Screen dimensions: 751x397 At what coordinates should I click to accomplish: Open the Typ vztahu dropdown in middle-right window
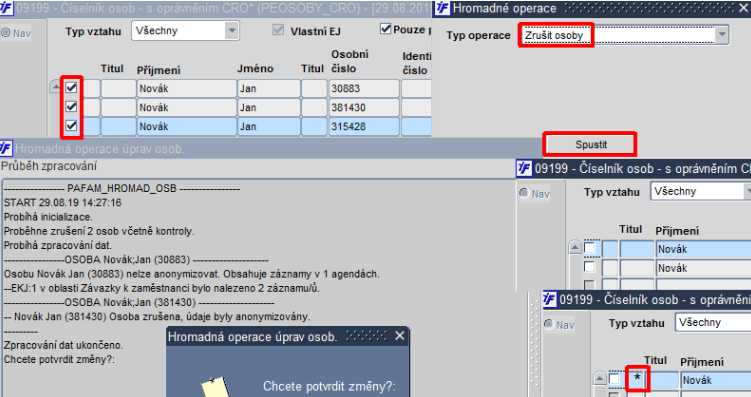click(x=747, y=192)
